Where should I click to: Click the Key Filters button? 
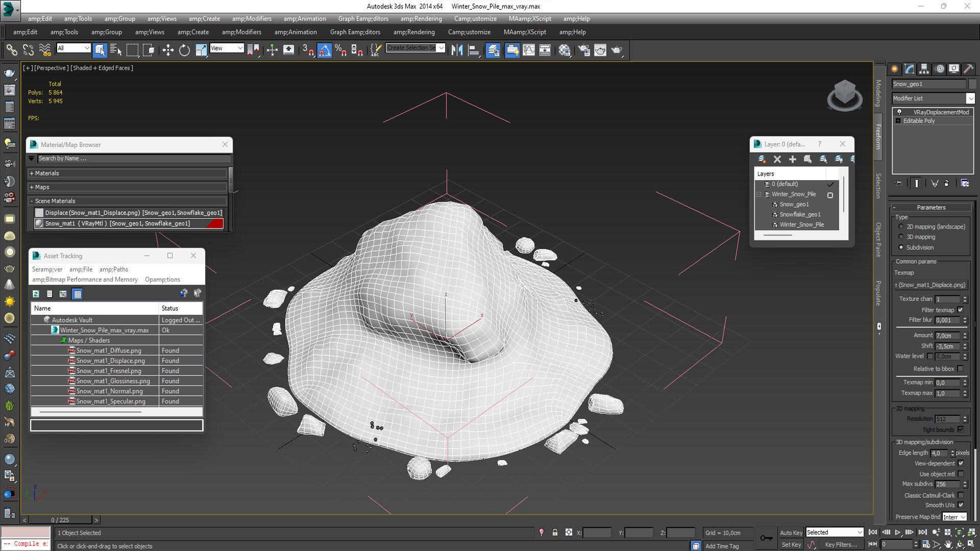coord(841,544)
